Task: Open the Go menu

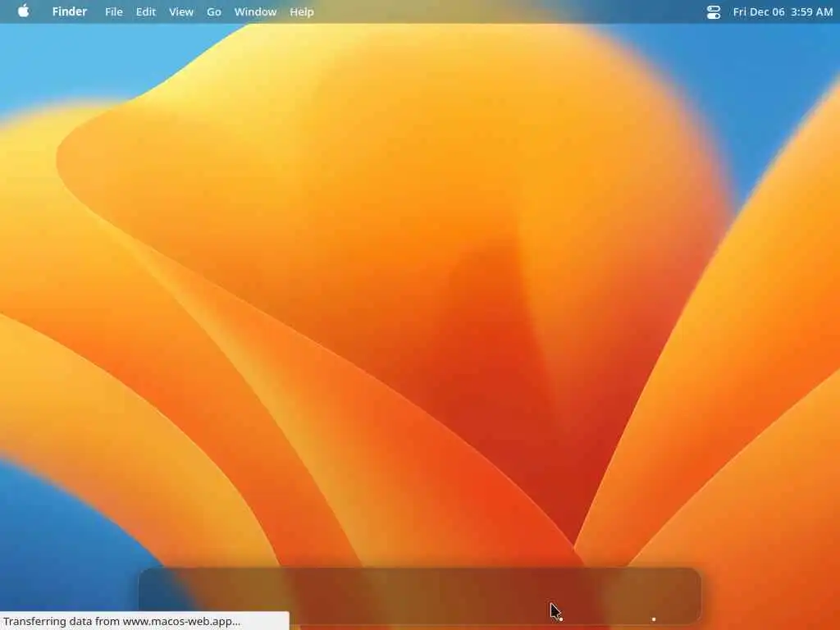Action: tap(214, 11)
